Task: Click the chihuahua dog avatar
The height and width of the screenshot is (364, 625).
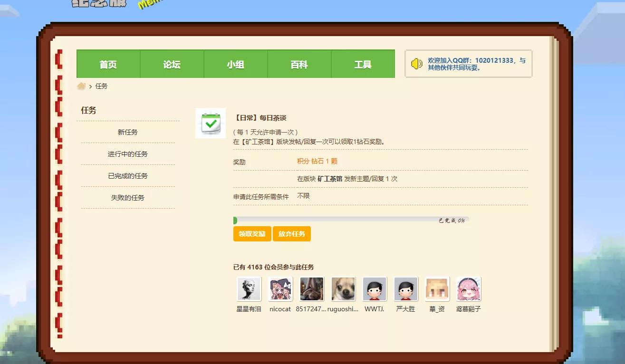Action: coord(343,289)
